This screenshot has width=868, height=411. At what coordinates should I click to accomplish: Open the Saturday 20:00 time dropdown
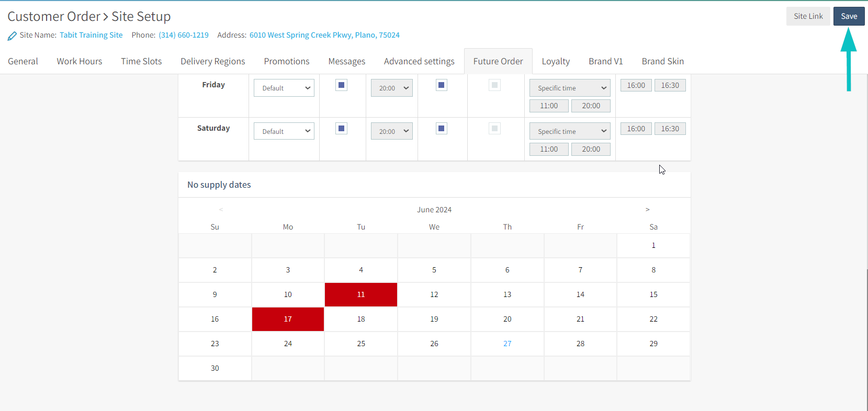(392, 131)
